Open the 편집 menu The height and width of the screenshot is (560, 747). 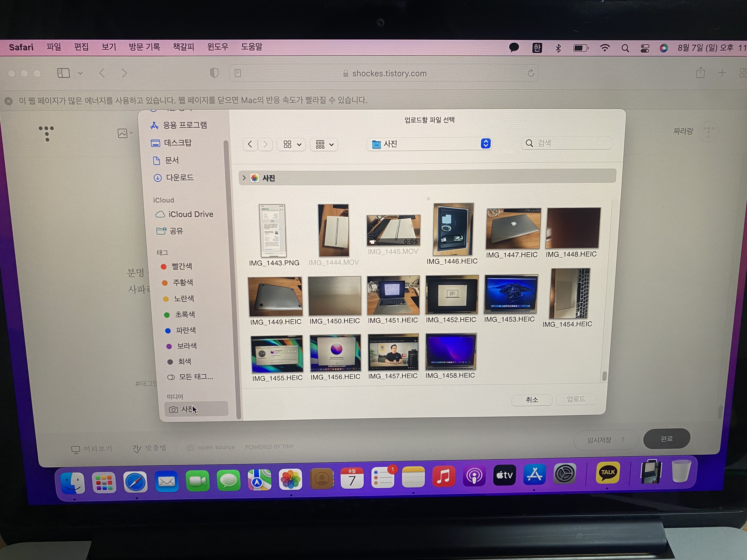click(81, 47)
